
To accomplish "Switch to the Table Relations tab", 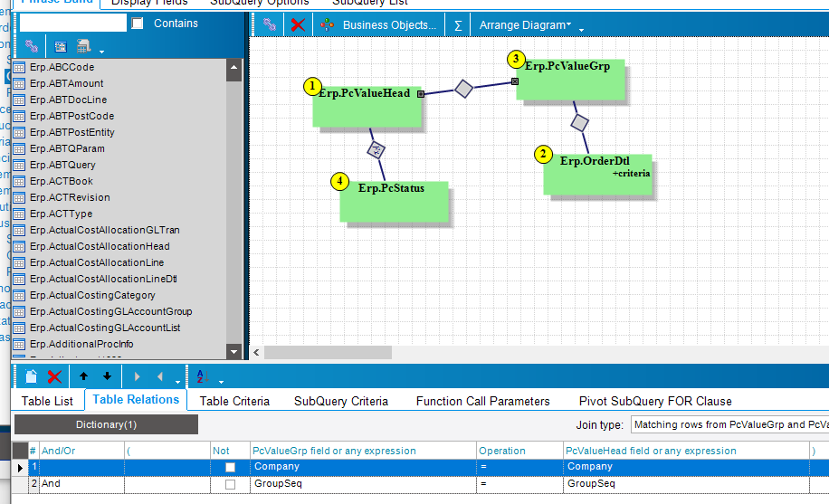I will pos(136,400).
